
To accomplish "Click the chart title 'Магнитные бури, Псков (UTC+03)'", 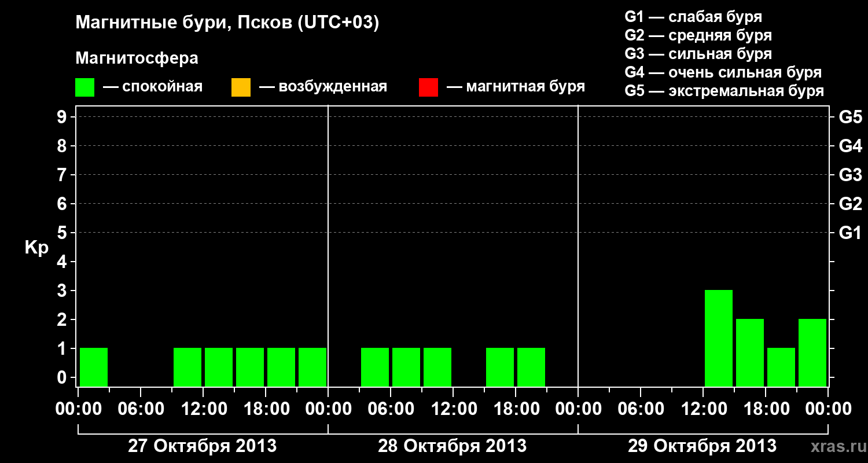I will [x=227, y=23].
